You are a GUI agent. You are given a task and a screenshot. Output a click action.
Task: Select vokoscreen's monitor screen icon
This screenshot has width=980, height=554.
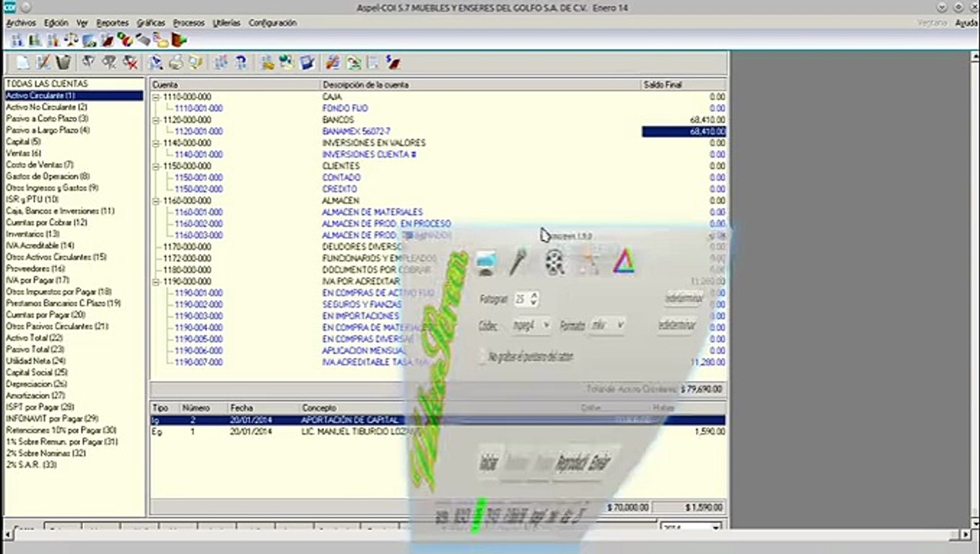point(485,263)
